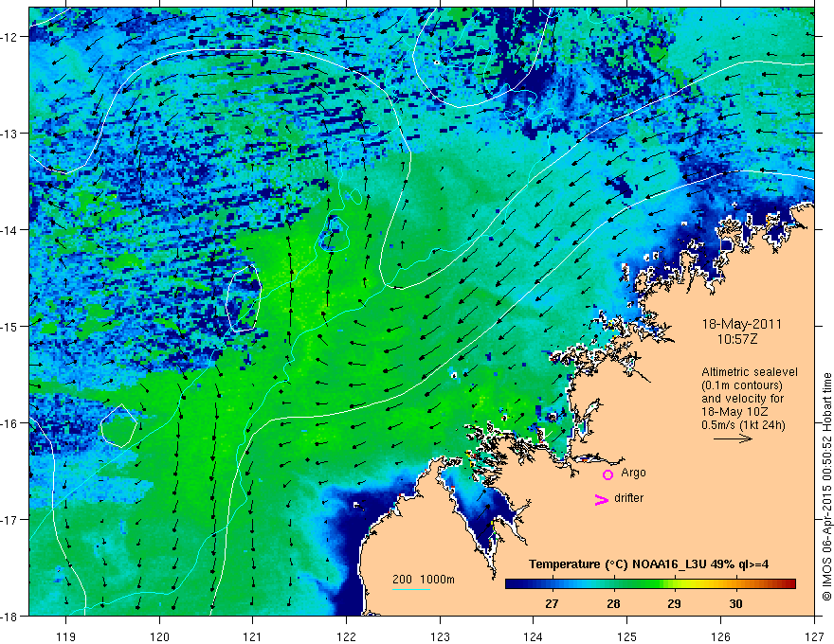Click the longitude axis label 119
Viewport: 834px width, 644px height.
tap(66, 636)
